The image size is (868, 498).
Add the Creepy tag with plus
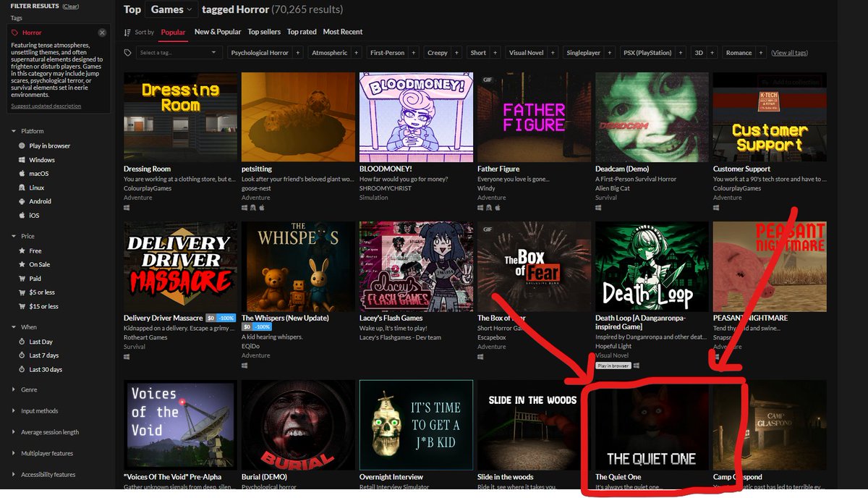point(457,53)
